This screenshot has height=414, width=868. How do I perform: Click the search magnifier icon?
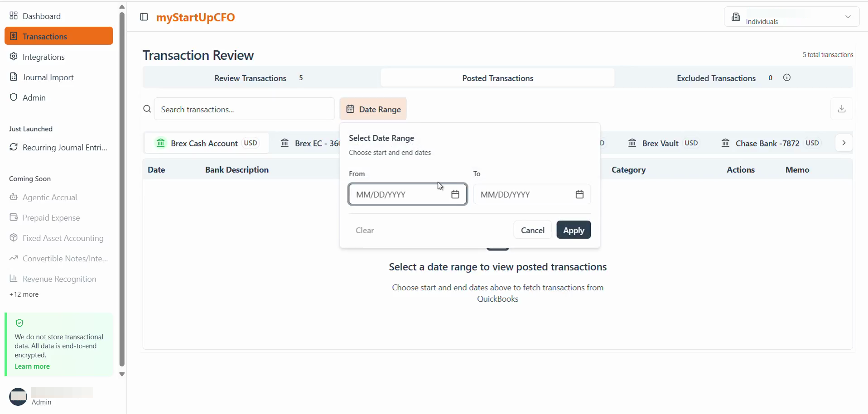(147, 109)
